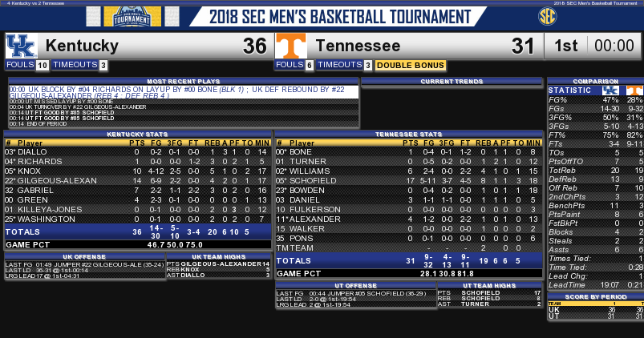
Task: Select Tennessee player row WALKER
Action: [409, 229]
